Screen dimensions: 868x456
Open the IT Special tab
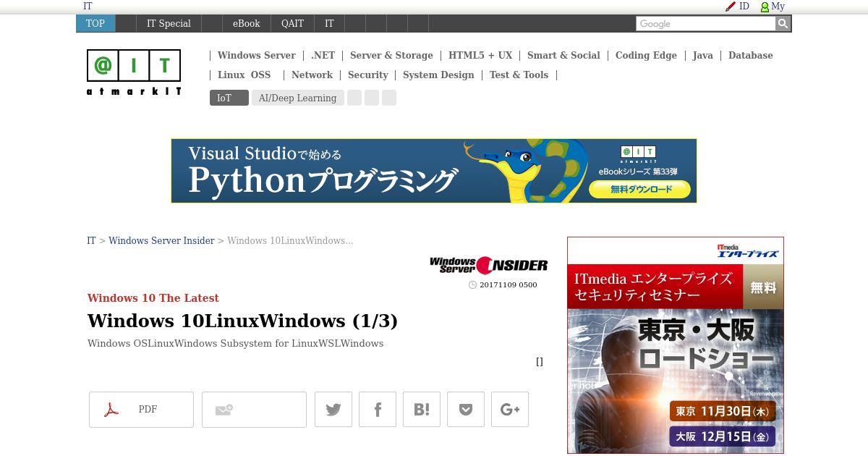coord(169,23)
